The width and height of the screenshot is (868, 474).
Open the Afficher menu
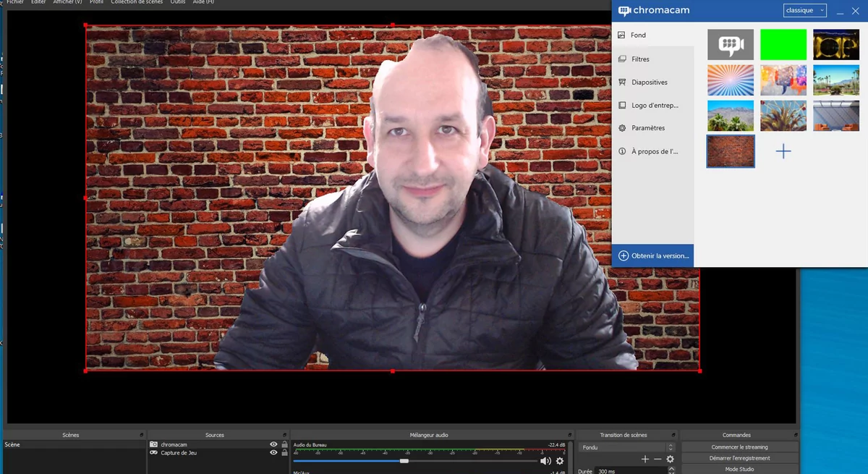point(67,2)
